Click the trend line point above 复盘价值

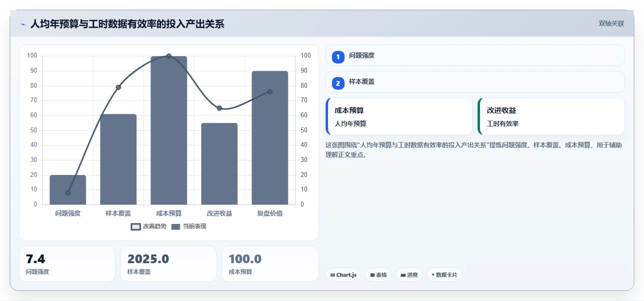(270, 92)
